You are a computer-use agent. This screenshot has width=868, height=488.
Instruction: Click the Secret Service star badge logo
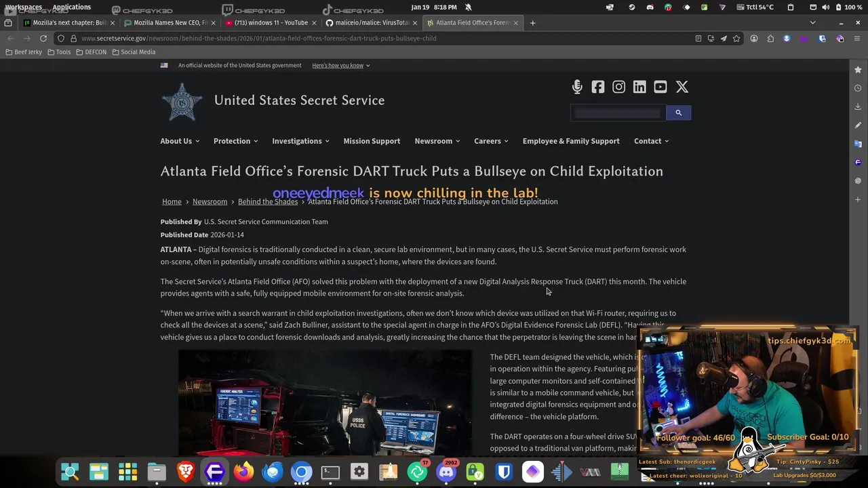(182, 102)
